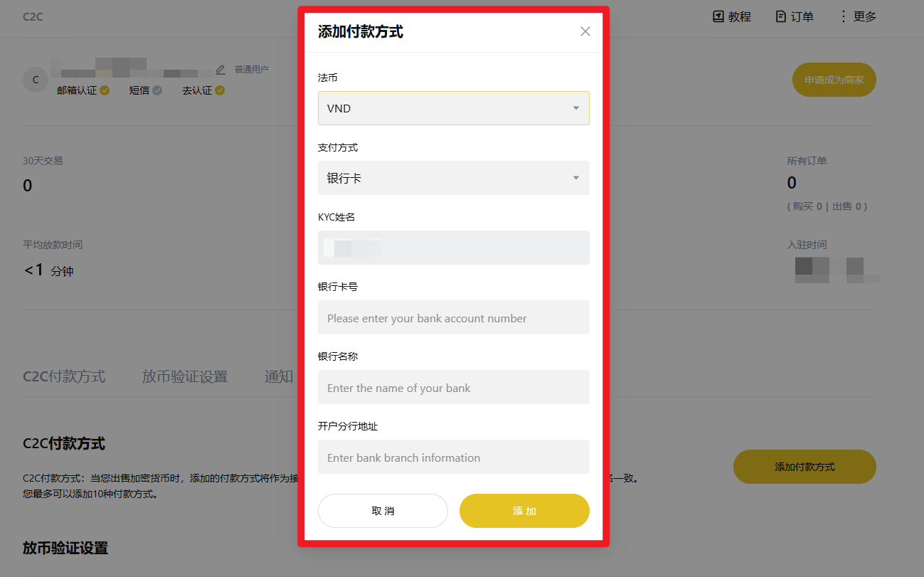Click the yellow 添加 button
Screen dimensions: 924x577
point(524,511)
